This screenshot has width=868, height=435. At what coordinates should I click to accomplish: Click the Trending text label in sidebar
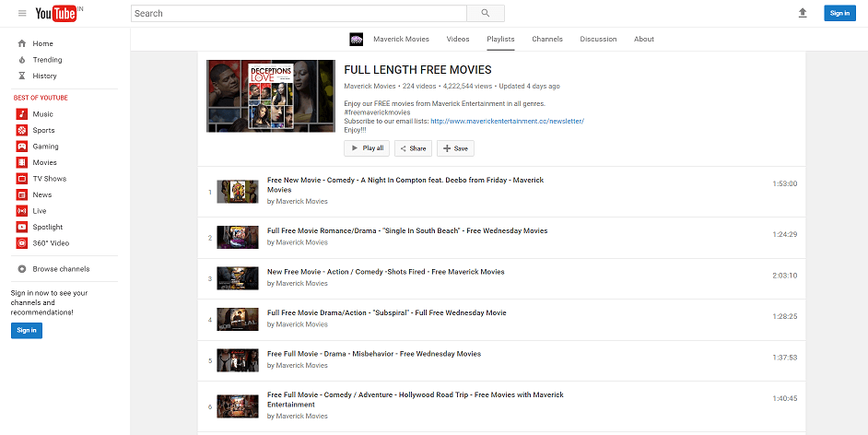coord(47,60)
